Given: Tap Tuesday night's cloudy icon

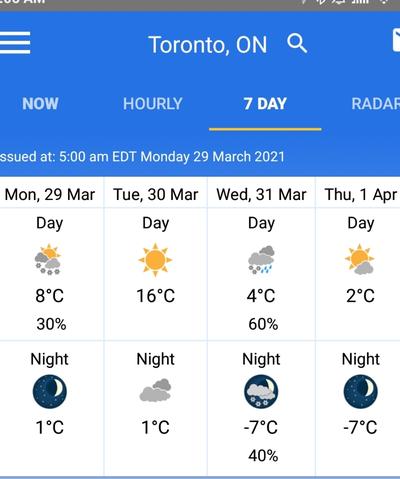Looking at the screenshot, I should click(x=155, y=390).
